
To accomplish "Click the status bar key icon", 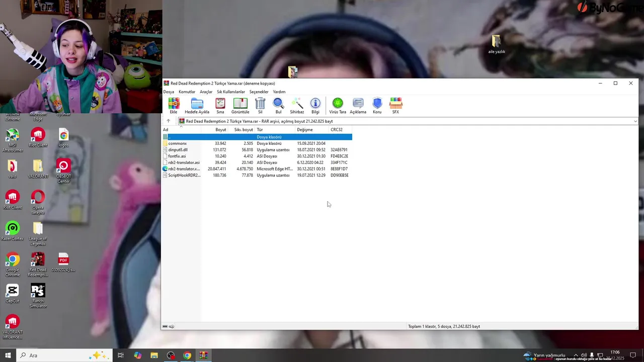I will tap(172, 326).
